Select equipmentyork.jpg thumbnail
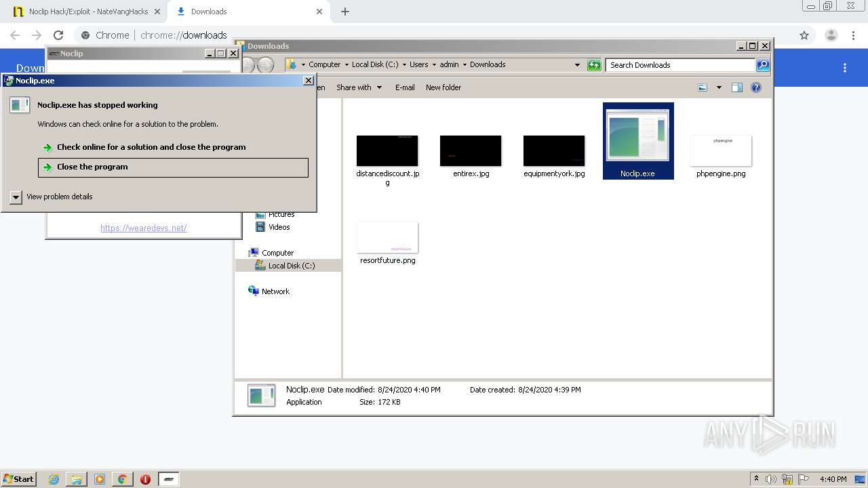The width and height of the screenshot is (868, 488). coord(554,150)
